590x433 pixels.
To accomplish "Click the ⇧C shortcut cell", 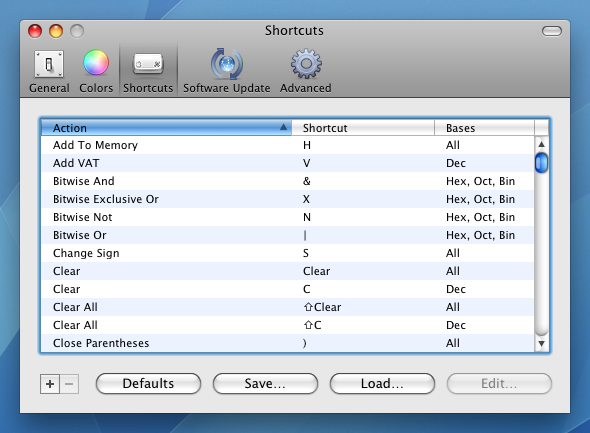I will point(312,325).
